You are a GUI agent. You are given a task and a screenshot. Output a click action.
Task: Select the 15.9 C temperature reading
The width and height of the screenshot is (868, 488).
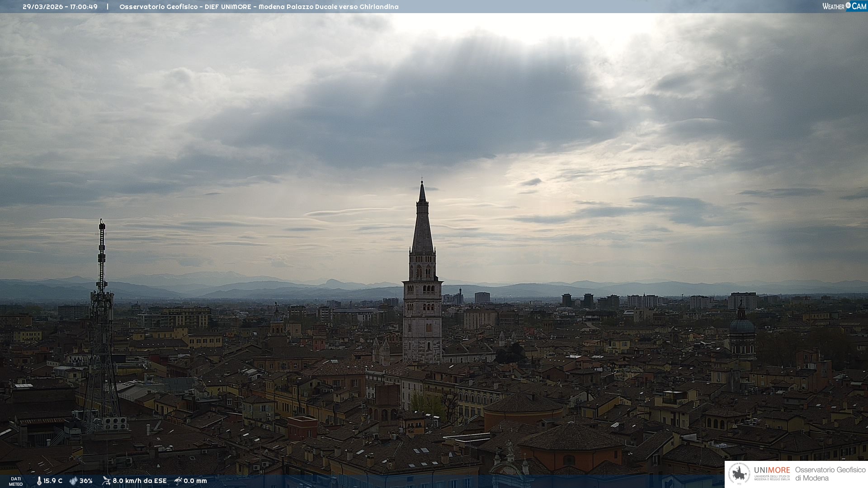(53, 481)
